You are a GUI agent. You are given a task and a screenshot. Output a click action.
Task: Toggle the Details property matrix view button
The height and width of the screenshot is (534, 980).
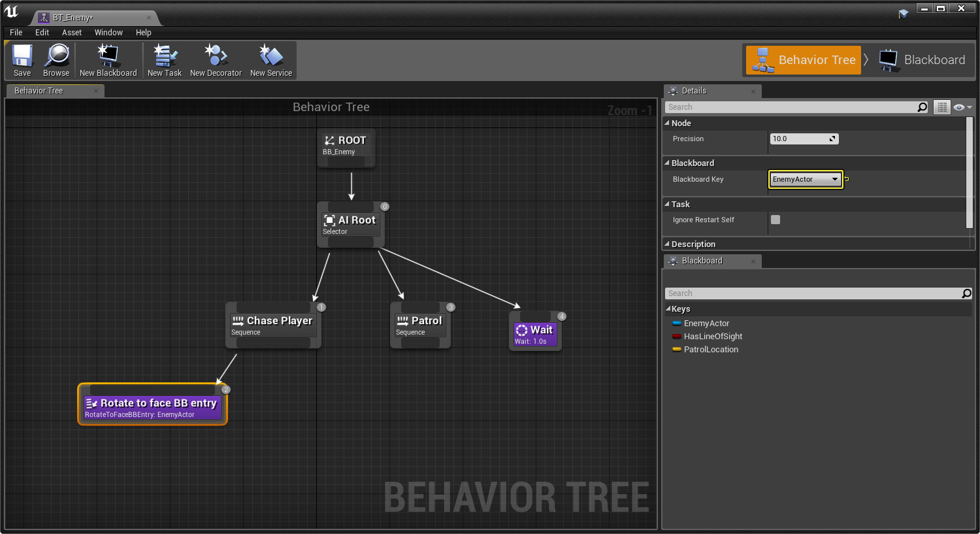(x=941, y=107)
